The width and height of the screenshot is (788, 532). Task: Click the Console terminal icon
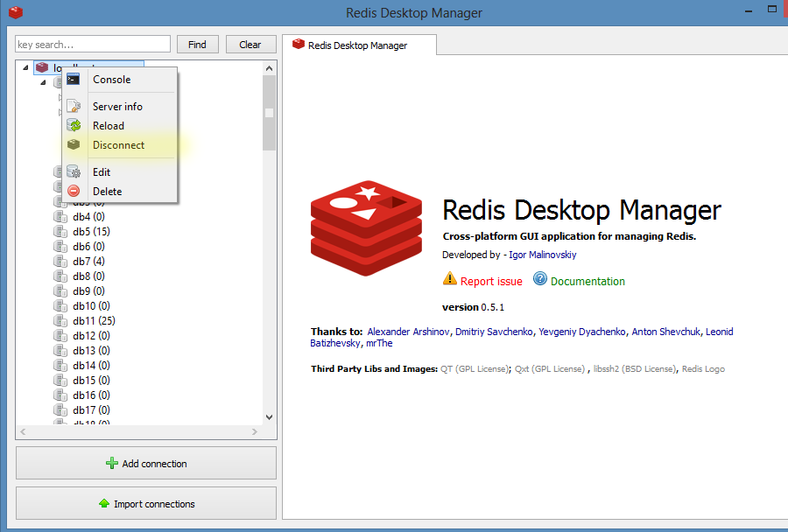(74, 79)
